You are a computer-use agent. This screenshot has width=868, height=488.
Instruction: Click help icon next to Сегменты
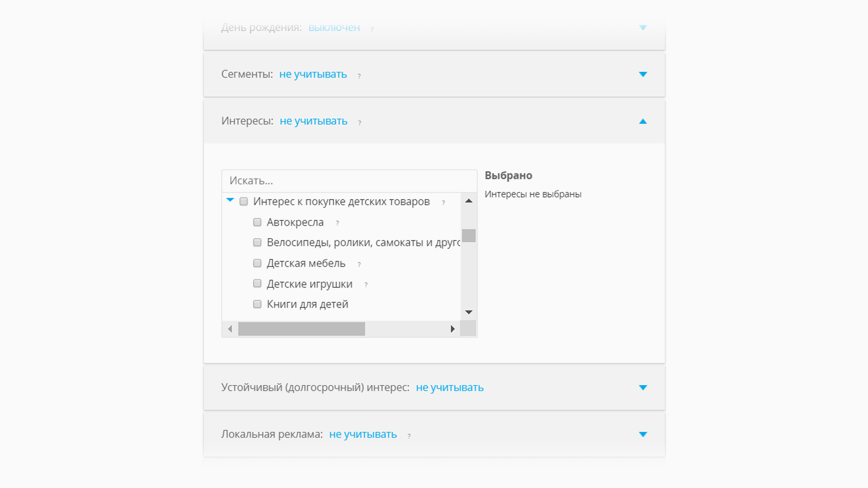pos(359,76)
